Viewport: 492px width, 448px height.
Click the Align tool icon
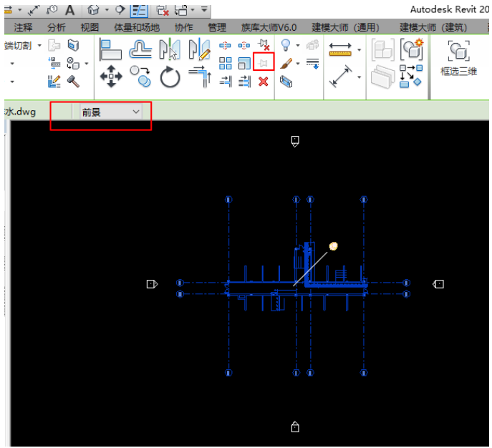110,49
